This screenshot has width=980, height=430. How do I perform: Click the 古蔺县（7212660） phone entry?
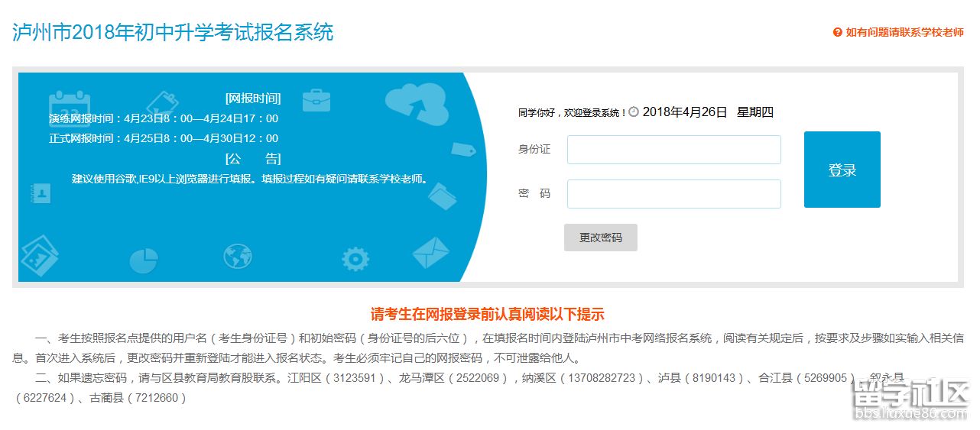point(138,398)
